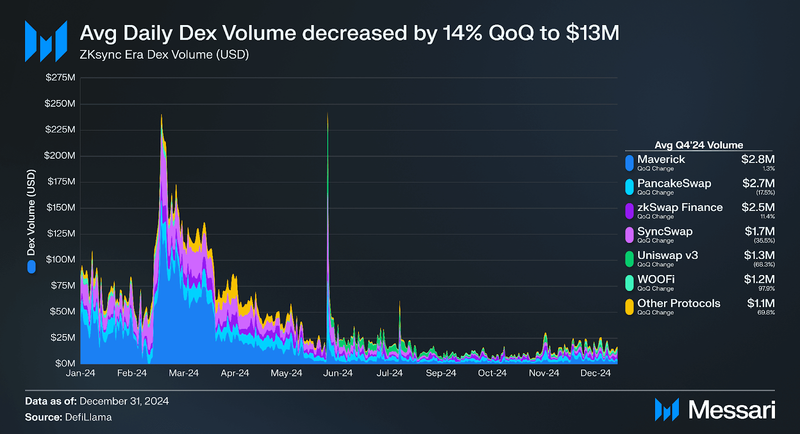Click the 'Feb-24' x-axis label
The image size is (800, 434).
132,373
